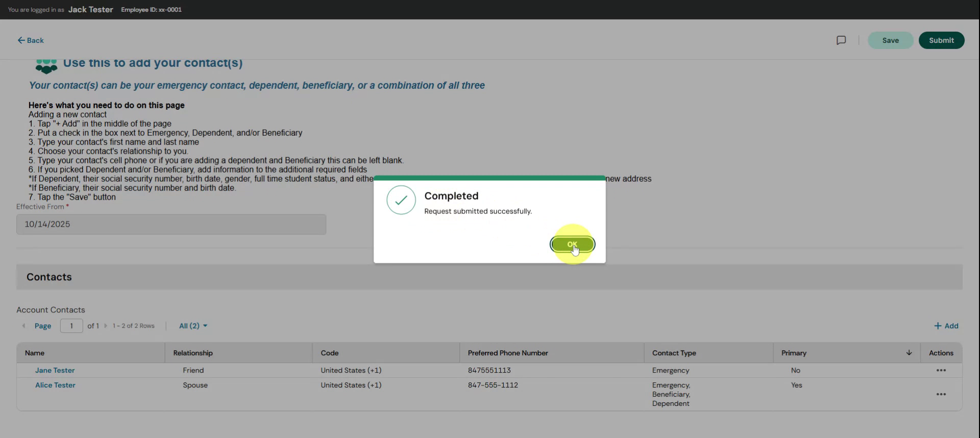The height and width of the screenshot is (438, 980).
Task: Click the contacts group icon by heading
Action: [x=46, y=66]
